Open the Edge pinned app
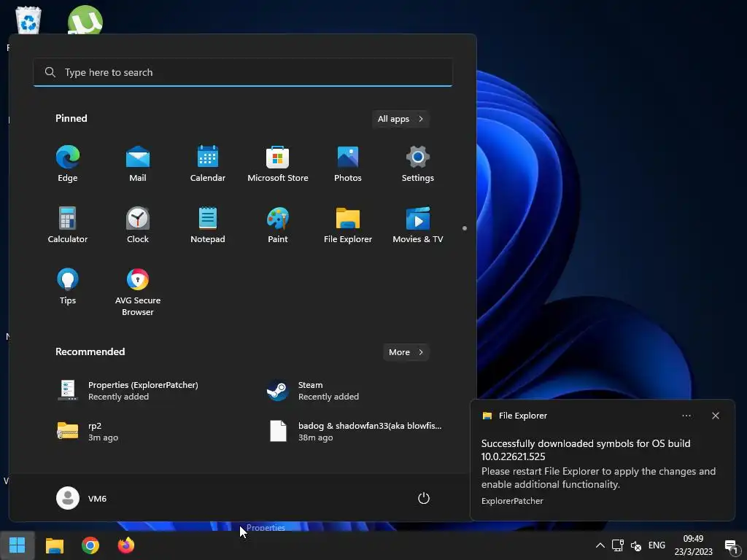Image resolution: width=747 pixels, height=560 pixels. (x=68, y=164)
